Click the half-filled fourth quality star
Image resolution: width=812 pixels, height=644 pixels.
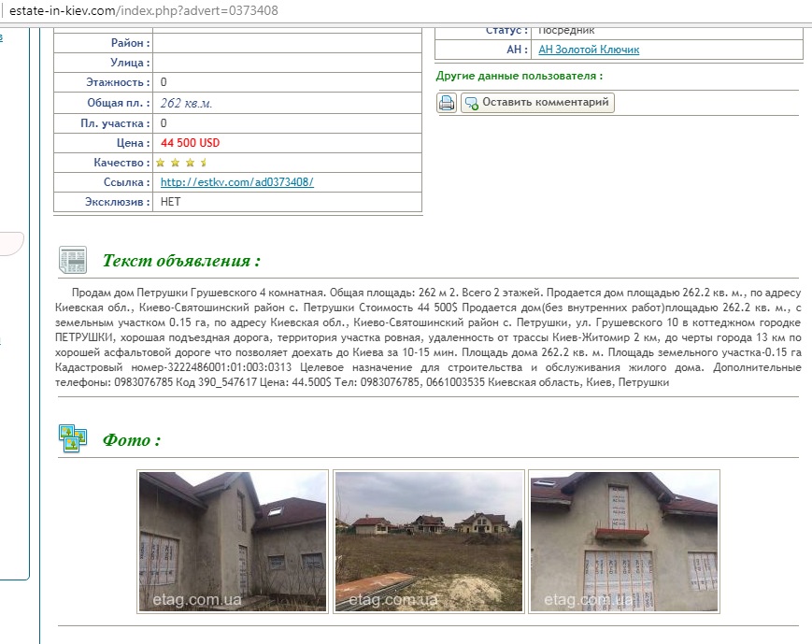point(204,163)
